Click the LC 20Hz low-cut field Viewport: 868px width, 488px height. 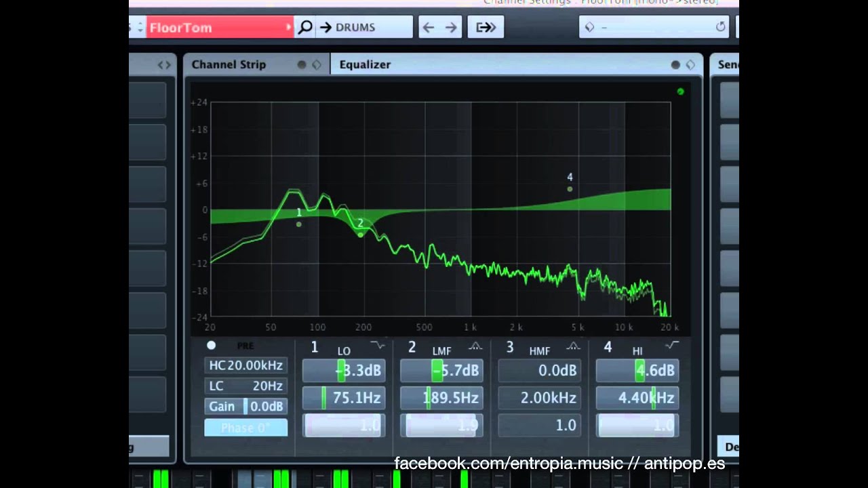coord(245,386)
